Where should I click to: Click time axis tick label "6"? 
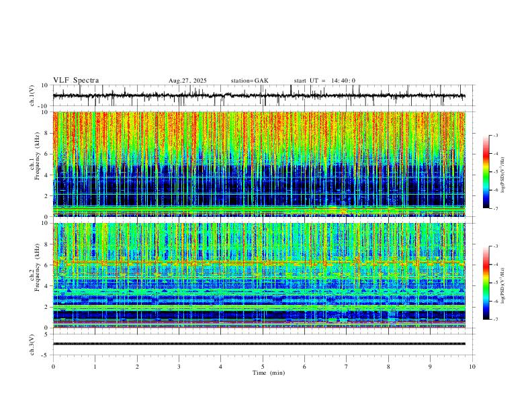click(304, 367)
